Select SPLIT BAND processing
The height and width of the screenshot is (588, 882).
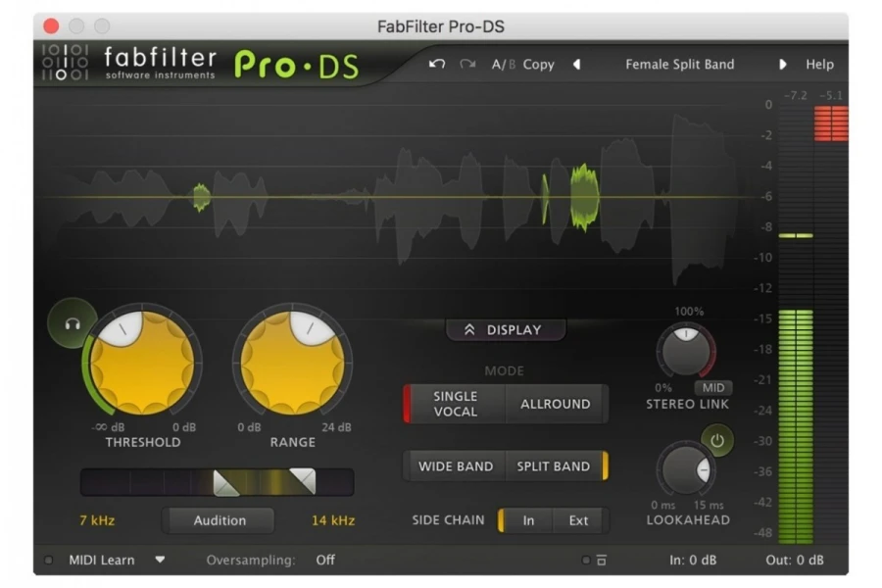[555, 465]
